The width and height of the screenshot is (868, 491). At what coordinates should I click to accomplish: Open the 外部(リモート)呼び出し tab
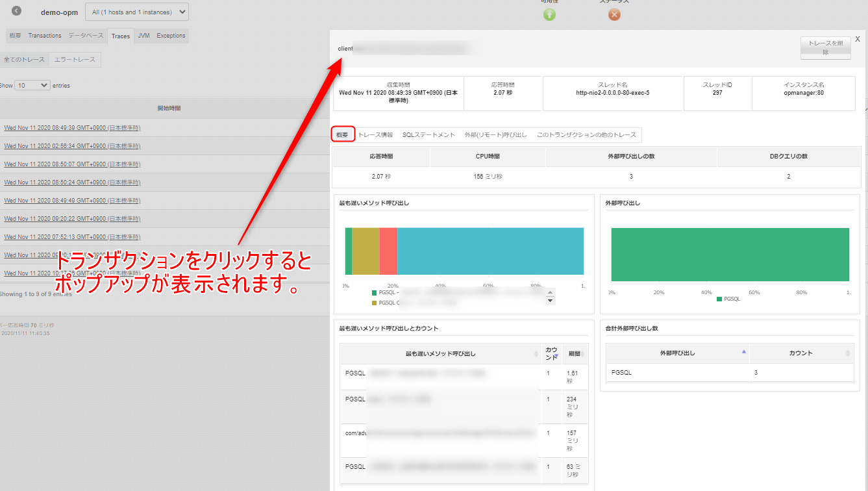tap(495, 135)
